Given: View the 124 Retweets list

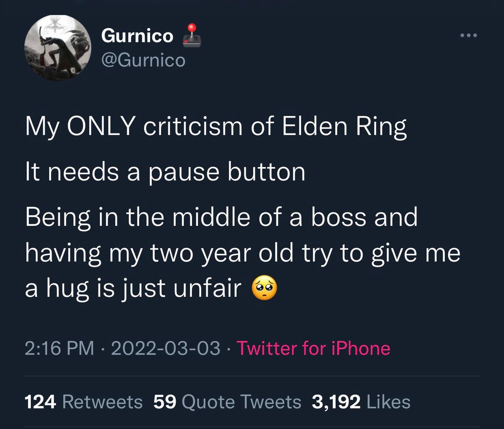Looking at the screenshot, I should point(84,402).
